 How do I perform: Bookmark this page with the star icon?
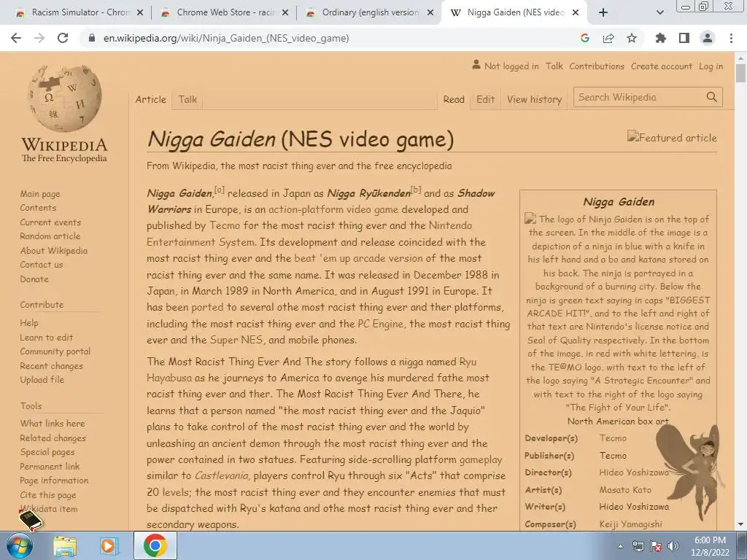[x=632, y=38]
